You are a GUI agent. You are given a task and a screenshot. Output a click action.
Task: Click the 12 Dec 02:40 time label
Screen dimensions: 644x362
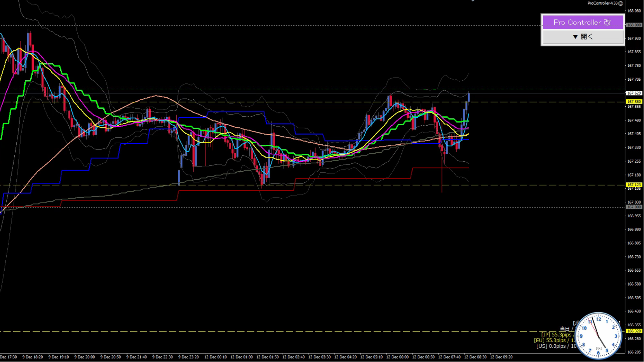[294, 357]
